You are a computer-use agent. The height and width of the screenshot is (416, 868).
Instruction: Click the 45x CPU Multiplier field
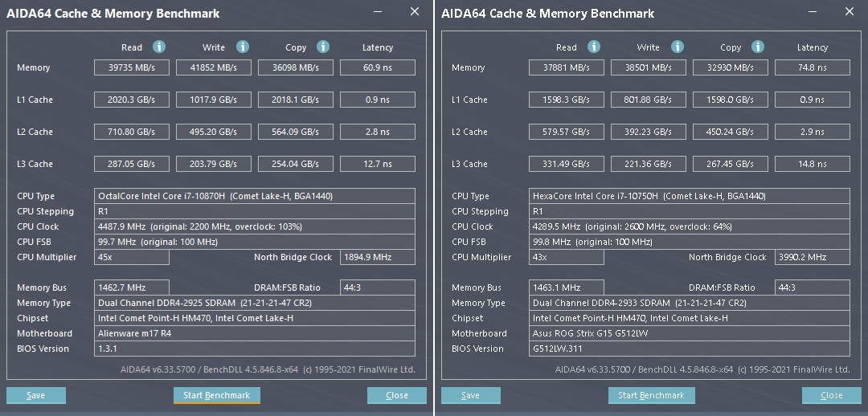tap(132, 257)
